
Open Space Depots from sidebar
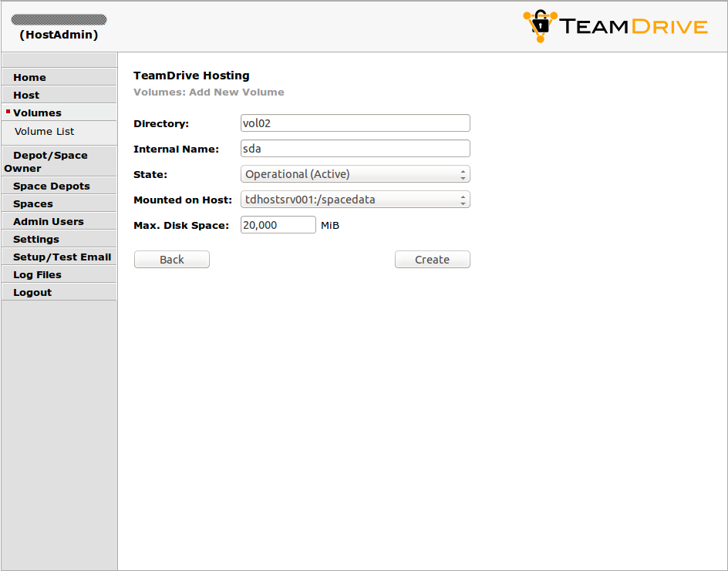point(51,186)
